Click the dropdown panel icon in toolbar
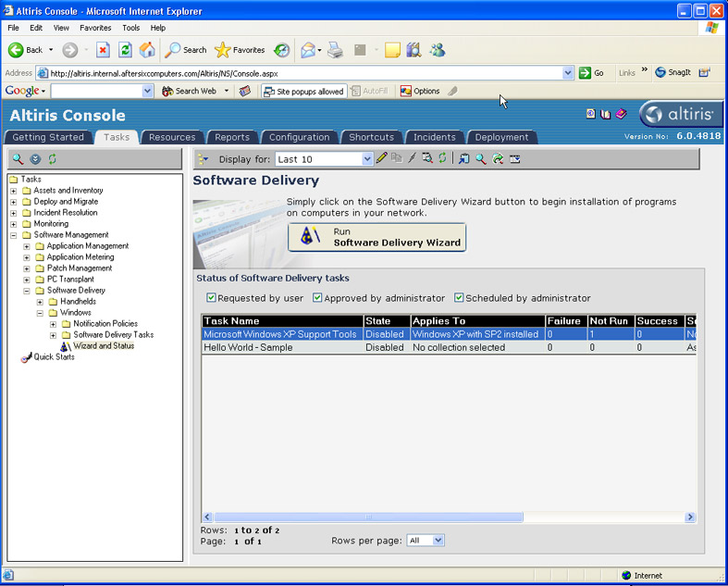The width and height of the screenshot is (728, 586). point(515,159)
